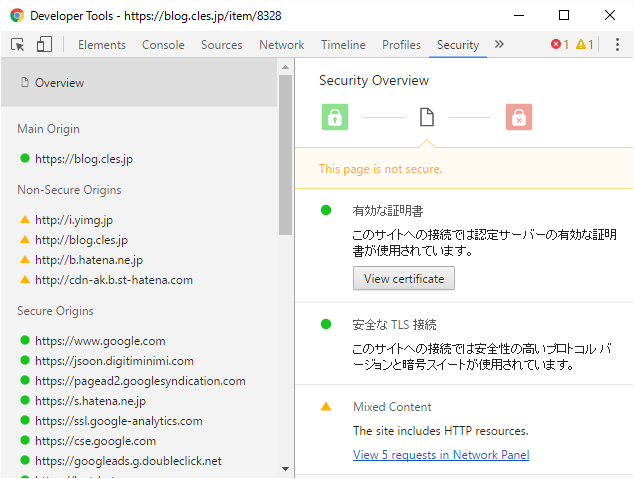Click the red error count indicator
The image size is (634, 479).
pyautogui.click(x=560, y=45)
